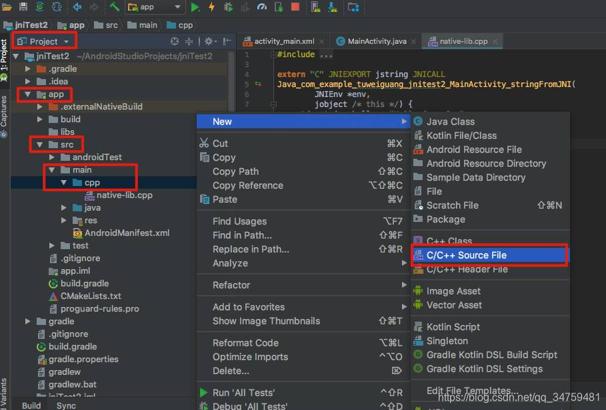The width and height of the screenshot is (606, 410).
Task: Expand the .idea folder
Action: (x=28, y=82)
